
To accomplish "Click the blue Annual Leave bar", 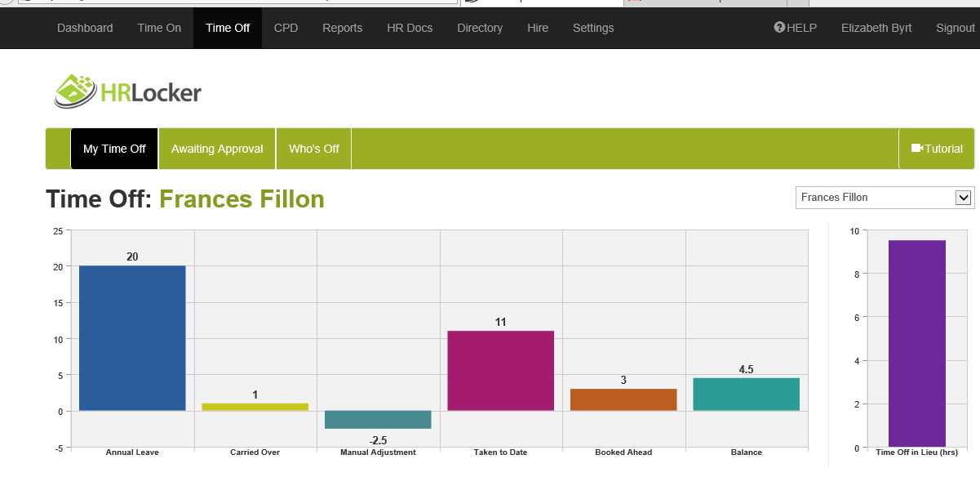I will point(132,338).
